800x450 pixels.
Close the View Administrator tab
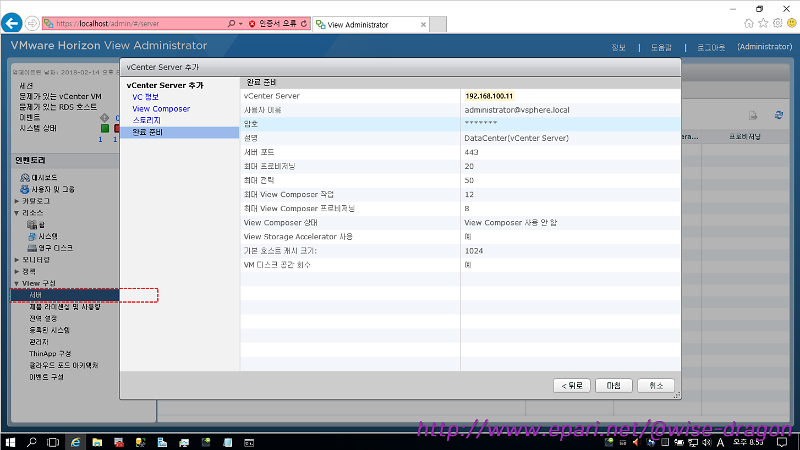(x=423, y=24)
